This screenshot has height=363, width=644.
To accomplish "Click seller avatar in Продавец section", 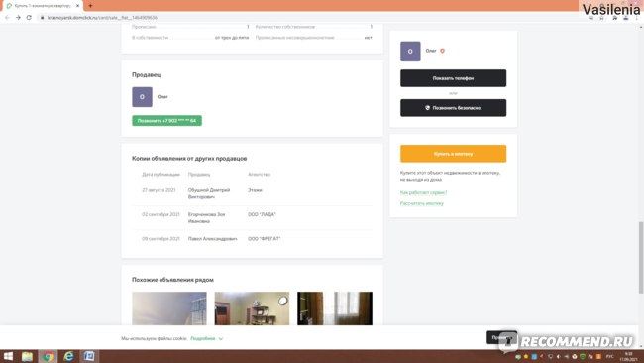I will [x=142, y=97].
